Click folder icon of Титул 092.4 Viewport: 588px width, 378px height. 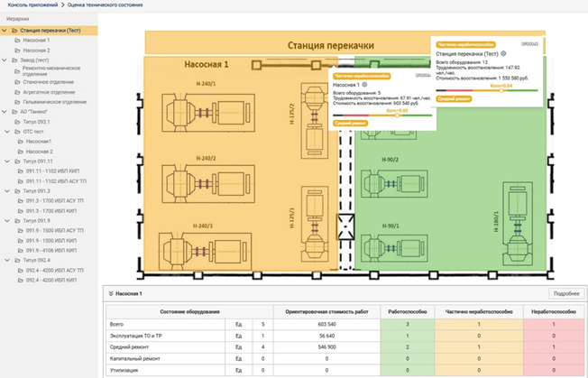pyautogui.click(x=17, y=260)
